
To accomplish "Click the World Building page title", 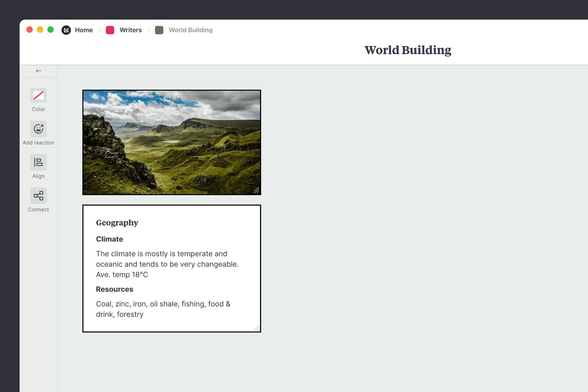I will [408, 50].
